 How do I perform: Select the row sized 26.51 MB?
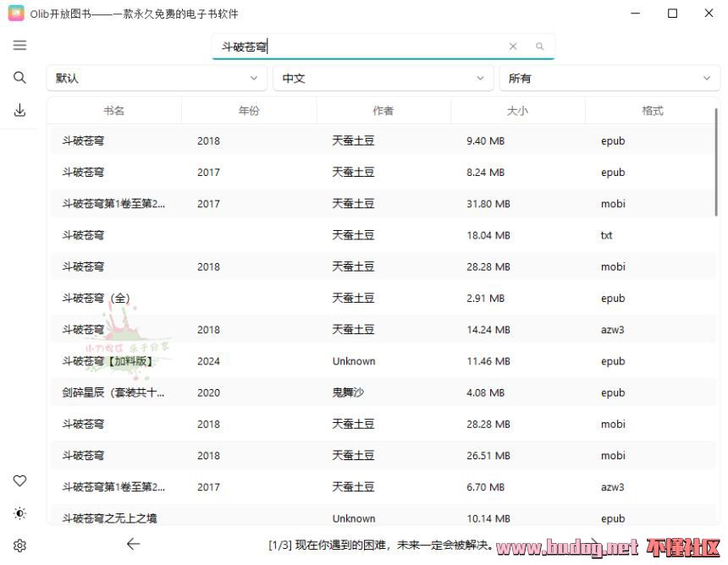coord(383,456)
